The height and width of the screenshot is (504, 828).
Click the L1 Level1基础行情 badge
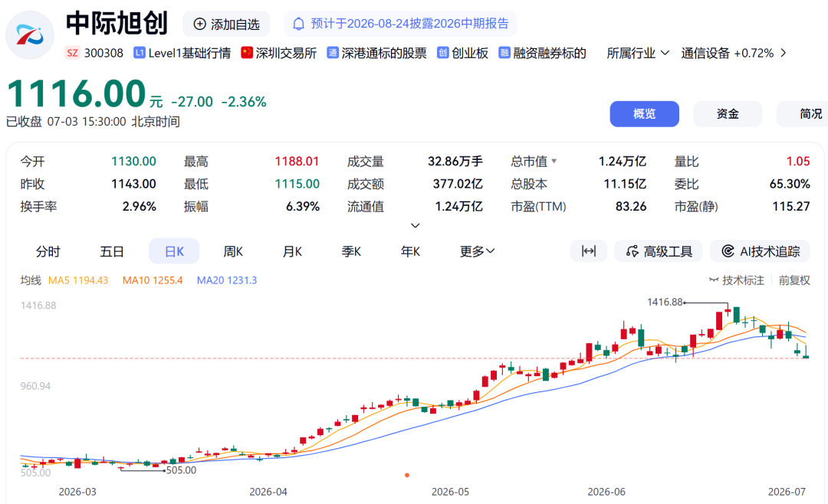(140, 53)
